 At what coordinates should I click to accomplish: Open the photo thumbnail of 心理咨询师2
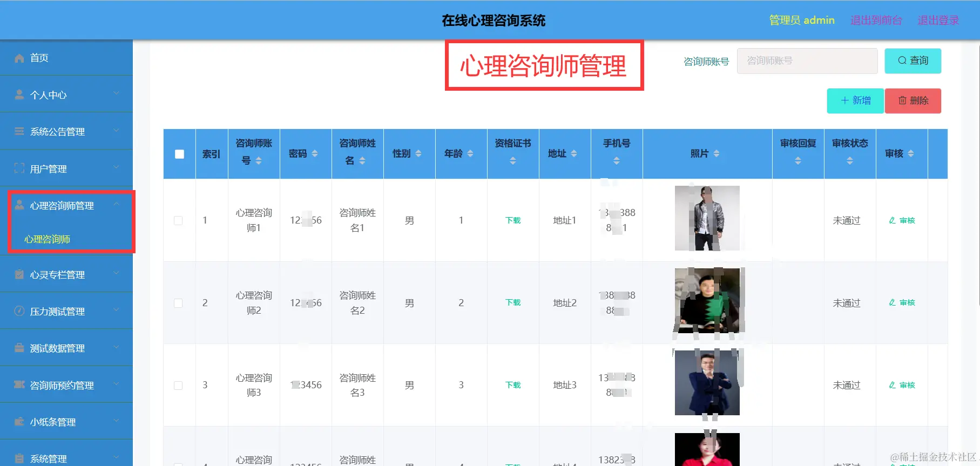[x=707, y=300]
